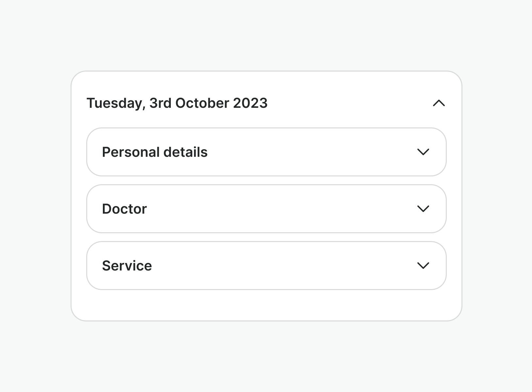Screen dimensions: 532x392
Task: Expand the Doctor accordion section
Action: click(266, 209)
